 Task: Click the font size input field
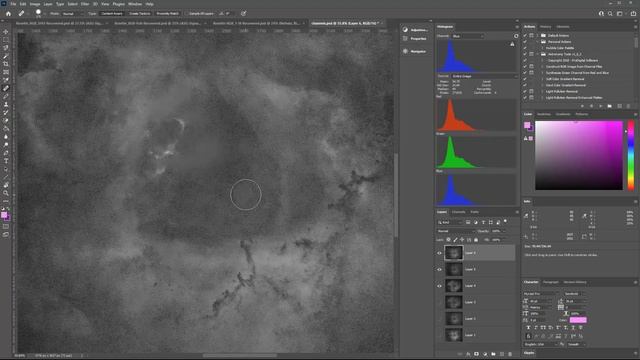point(538,301)
